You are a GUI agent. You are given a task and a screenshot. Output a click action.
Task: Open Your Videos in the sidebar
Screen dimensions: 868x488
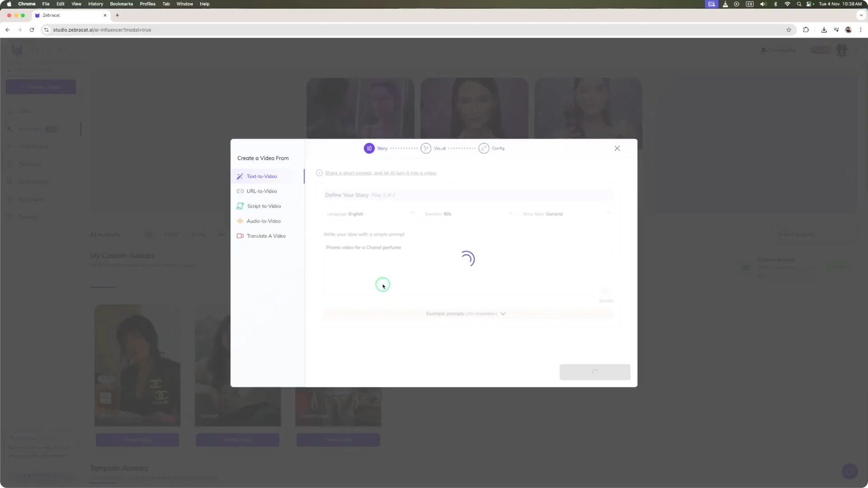(31, 199)
